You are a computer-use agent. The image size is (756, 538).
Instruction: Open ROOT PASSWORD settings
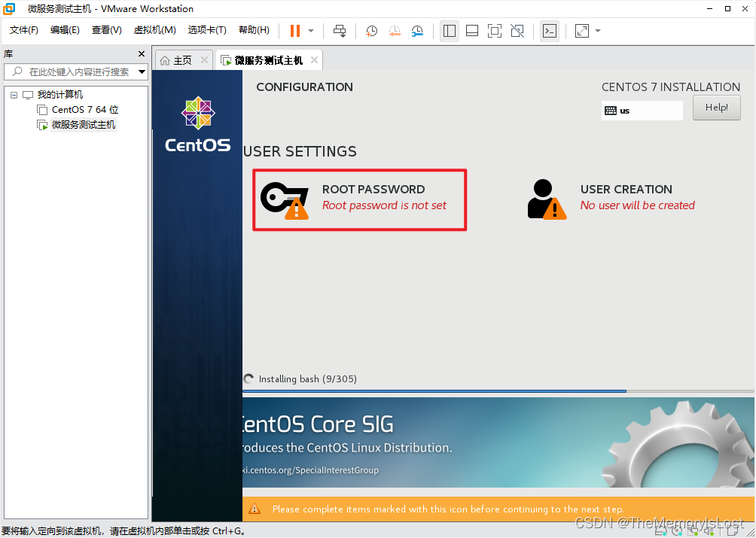coord(360,199)
